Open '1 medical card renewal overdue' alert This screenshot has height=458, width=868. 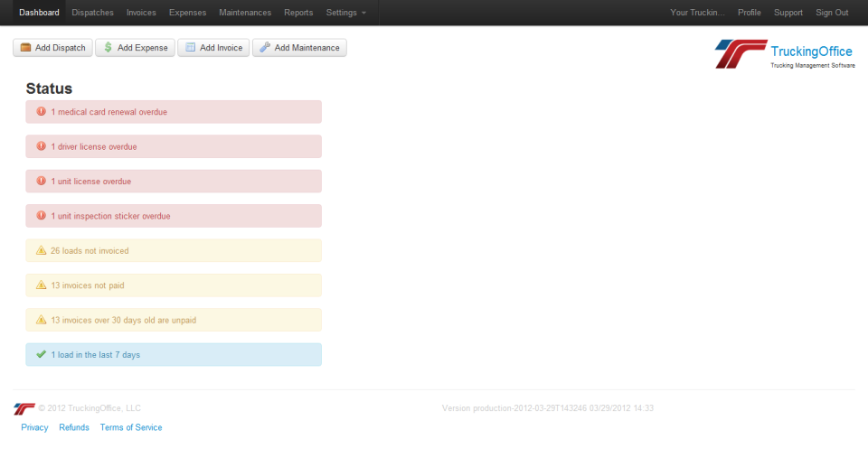pos(174,112)
